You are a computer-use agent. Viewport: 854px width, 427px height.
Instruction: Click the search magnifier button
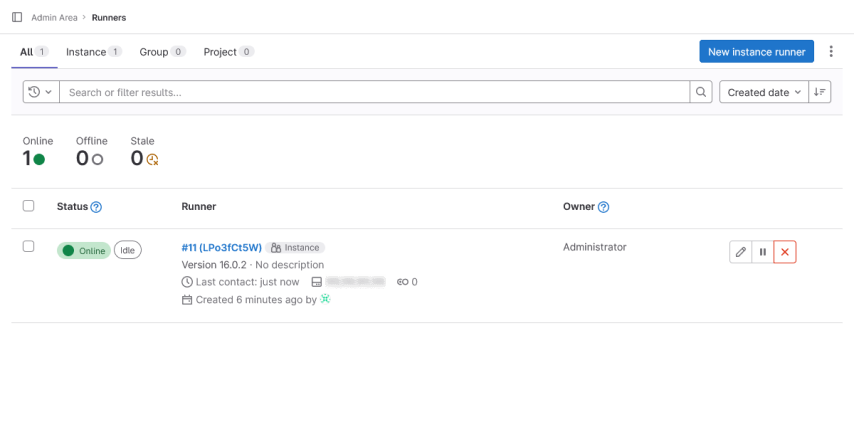pos(702,92)
